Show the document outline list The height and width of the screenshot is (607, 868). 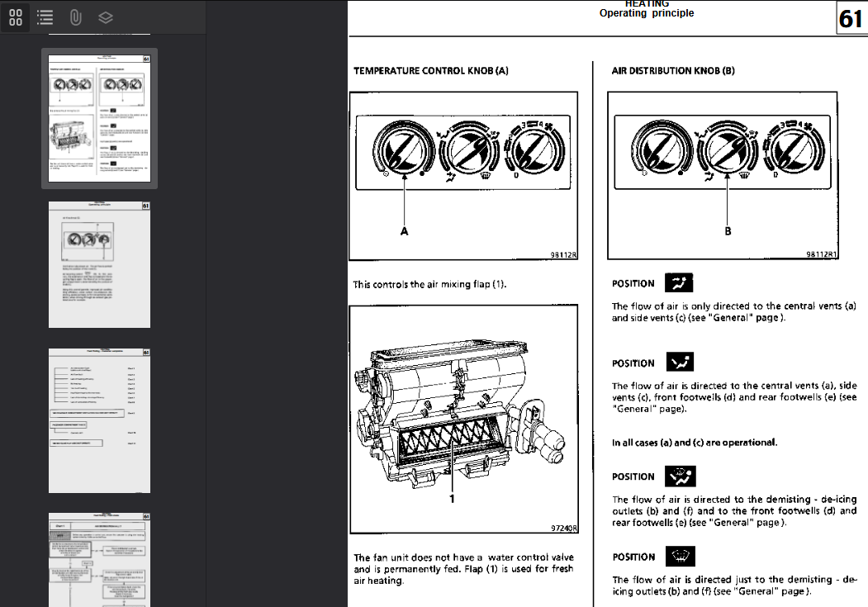tap(45, 17)
